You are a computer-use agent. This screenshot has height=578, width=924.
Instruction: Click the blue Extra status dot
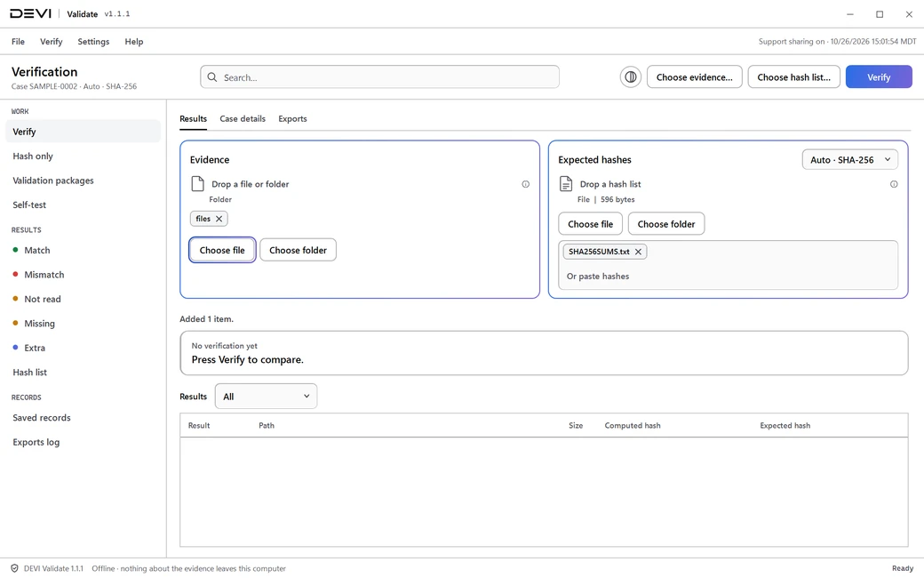click(15, 348)
